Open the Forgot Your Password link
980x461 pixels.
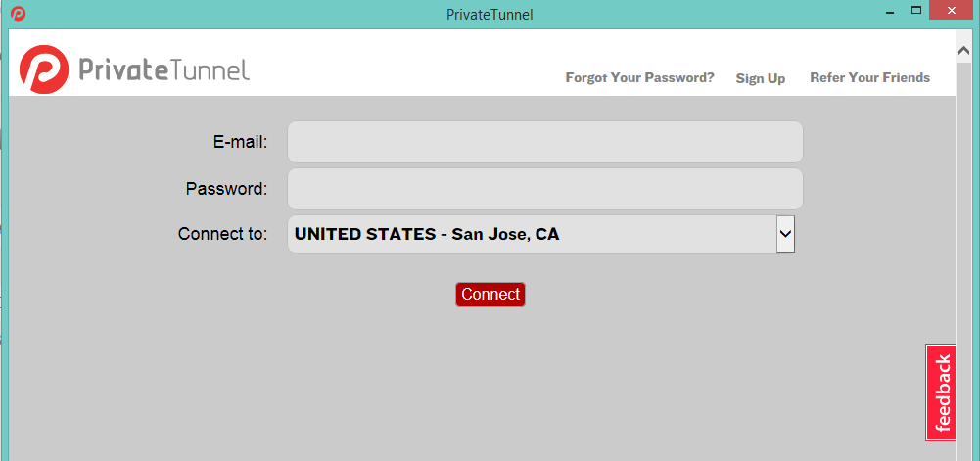point(639,78)
